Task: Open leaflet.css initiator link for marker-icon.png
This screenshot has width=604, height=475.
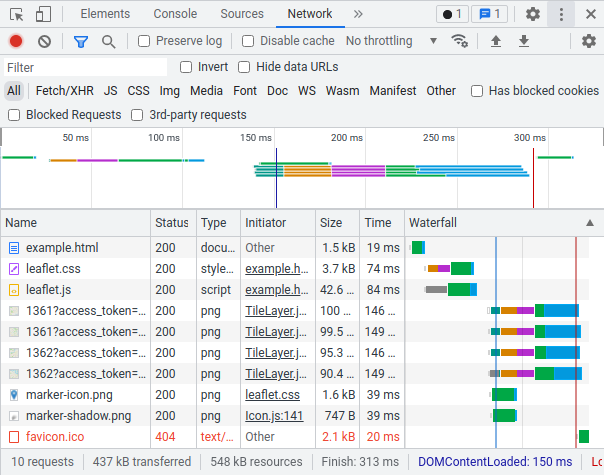Action: coord(272,395)
